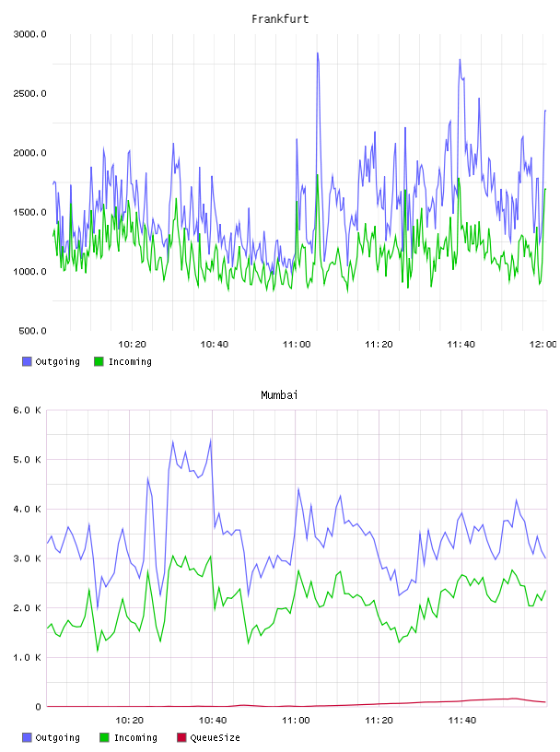Viewport: 560px width, 752px height.
Task: Click the 10:20 time label in Frankfurt chart
Action: (132, 345)
